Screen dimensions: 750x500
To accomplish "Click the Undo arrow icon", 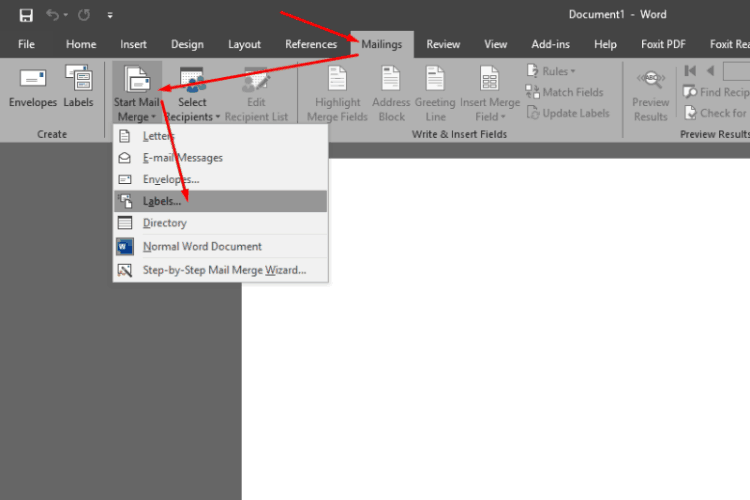I will pos(52,15).
